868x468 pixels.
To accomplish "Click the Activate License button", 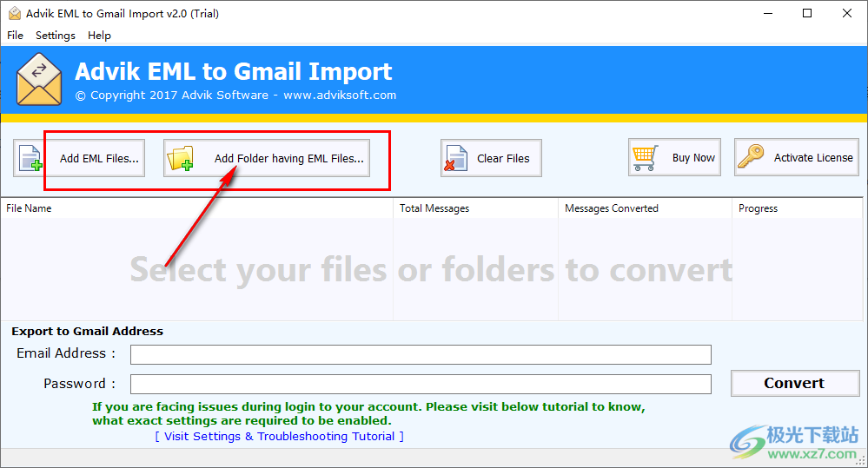I will (x=797, y=158).
